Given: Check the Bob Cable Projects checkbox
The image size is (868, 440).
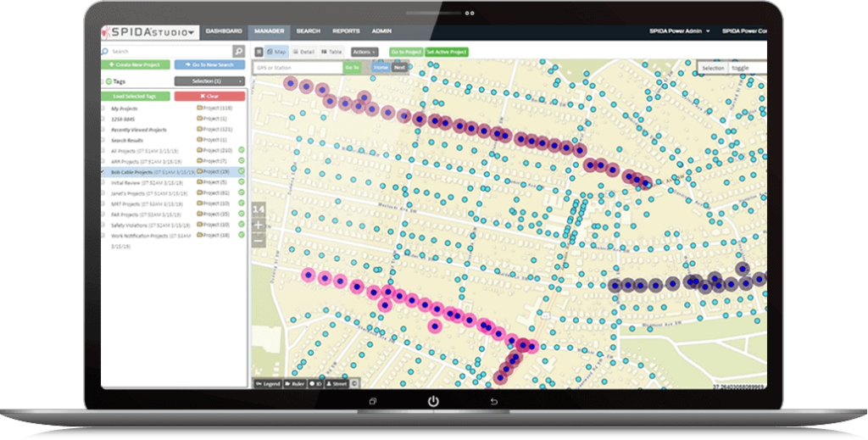Looking at the screenshot, I should click(104, 172).
